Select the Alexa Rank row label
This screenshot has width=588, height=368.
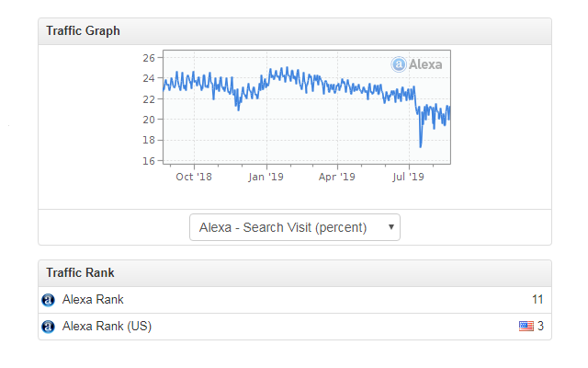(93, 300)
